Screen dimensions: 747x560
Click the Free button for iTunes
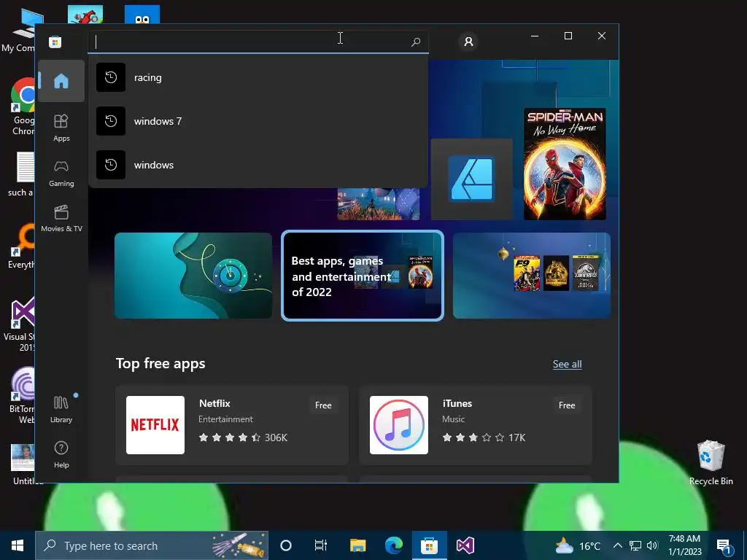(x=567, y=405)
